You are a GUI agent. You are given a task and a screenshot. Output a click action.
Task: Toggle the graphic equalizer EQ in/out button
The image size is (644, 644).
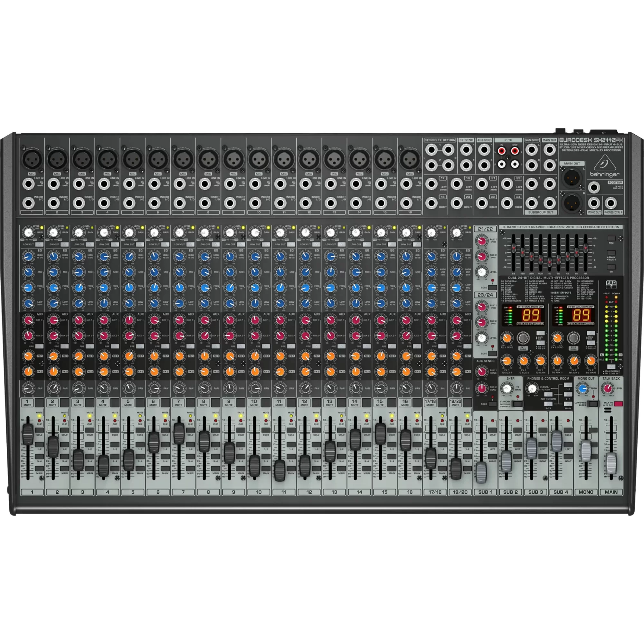(611, 267)
